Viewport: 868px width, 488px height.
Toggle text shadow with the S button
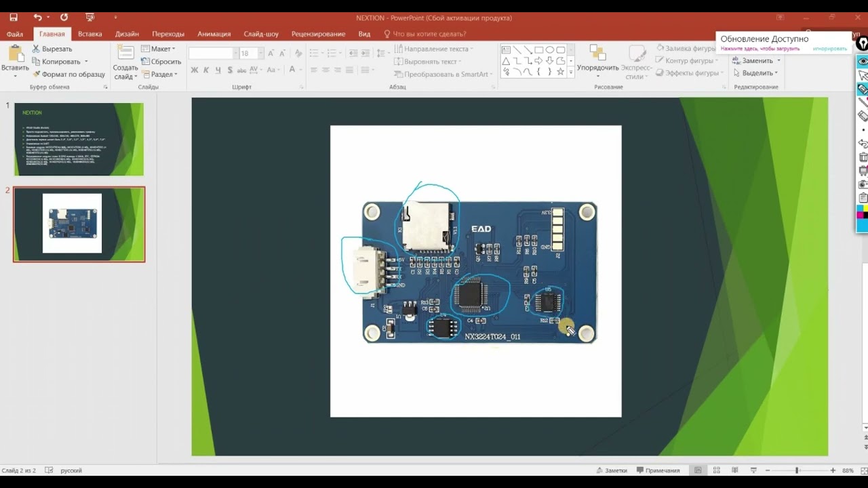click(230, 70)
